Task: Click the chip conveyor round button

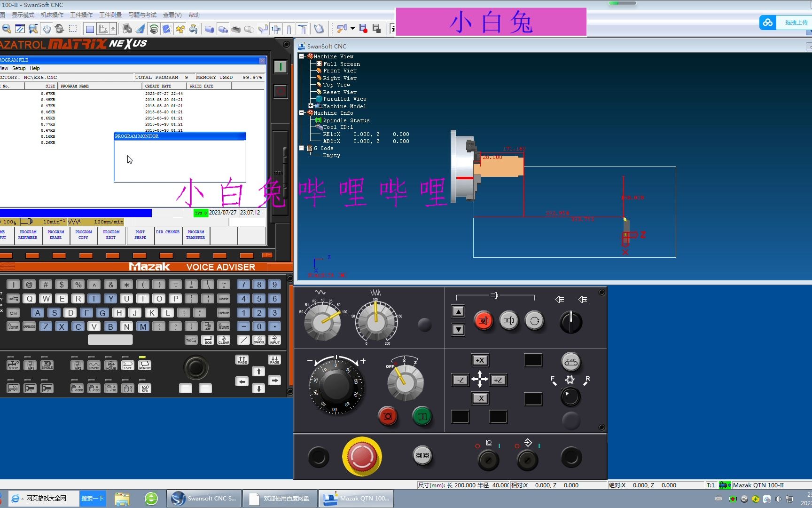Action: coord(570,362)
